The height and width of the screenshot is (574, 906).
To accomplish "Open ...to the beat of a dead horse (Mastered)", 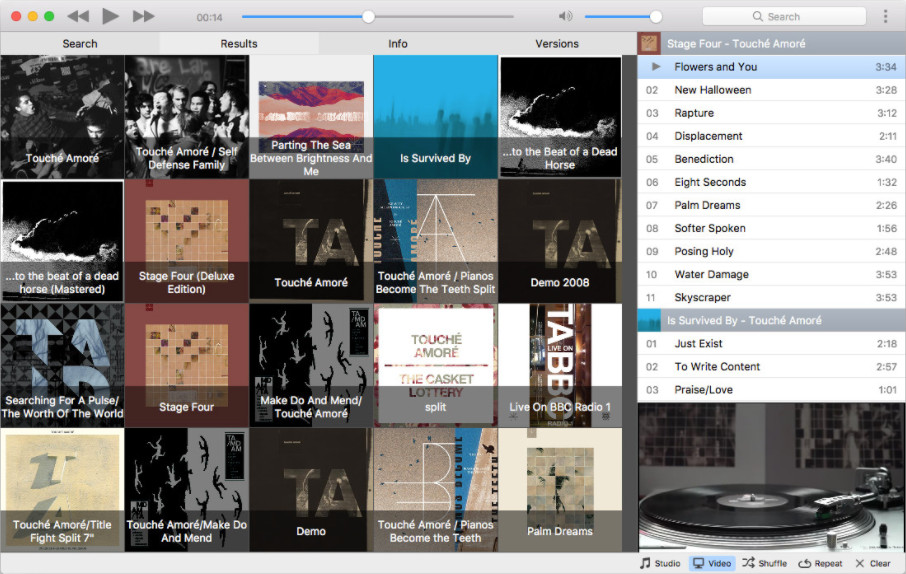I will 62,241.
